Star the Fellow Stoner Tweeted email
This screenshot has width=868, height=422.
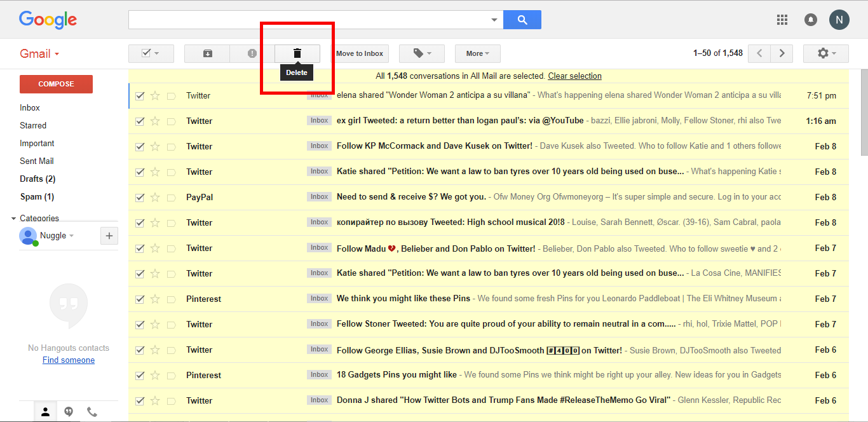point(155,324)
